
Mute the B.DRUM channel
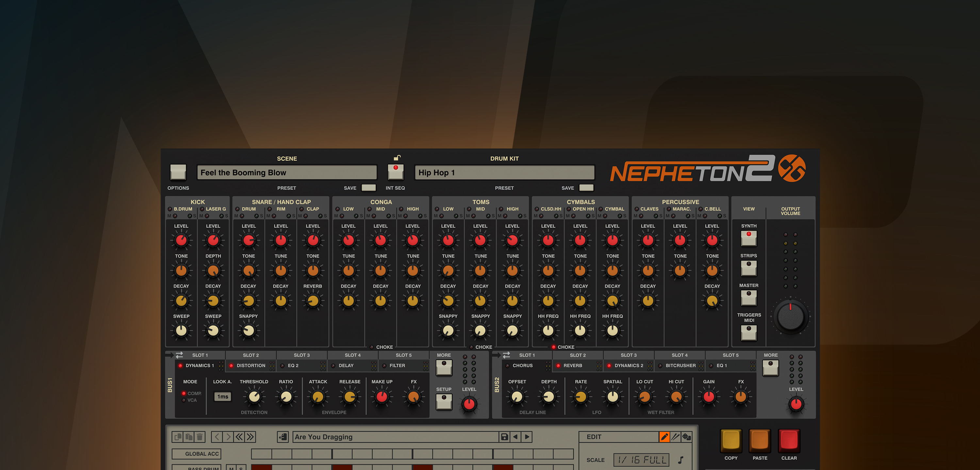[175, 216]
